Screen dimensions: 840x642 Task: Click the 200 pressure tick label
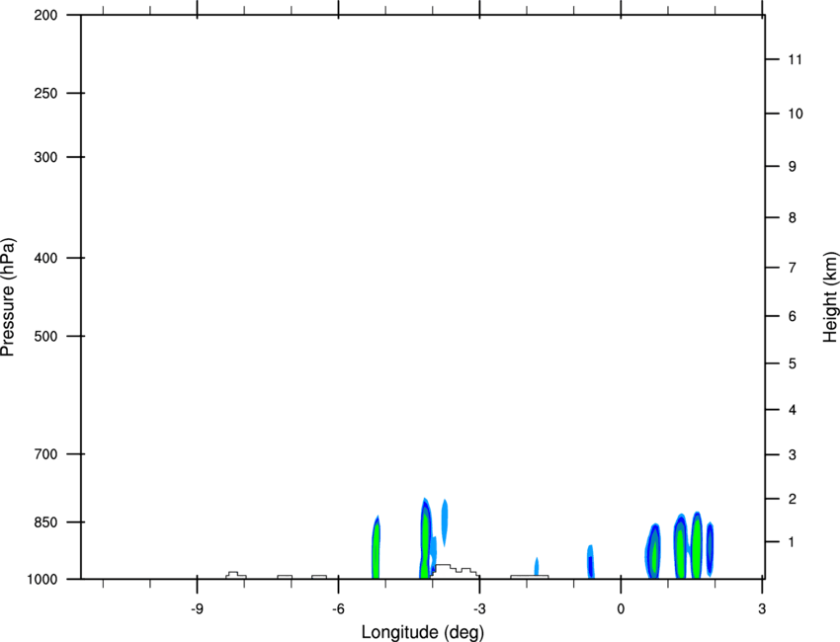tap(45, 15)
